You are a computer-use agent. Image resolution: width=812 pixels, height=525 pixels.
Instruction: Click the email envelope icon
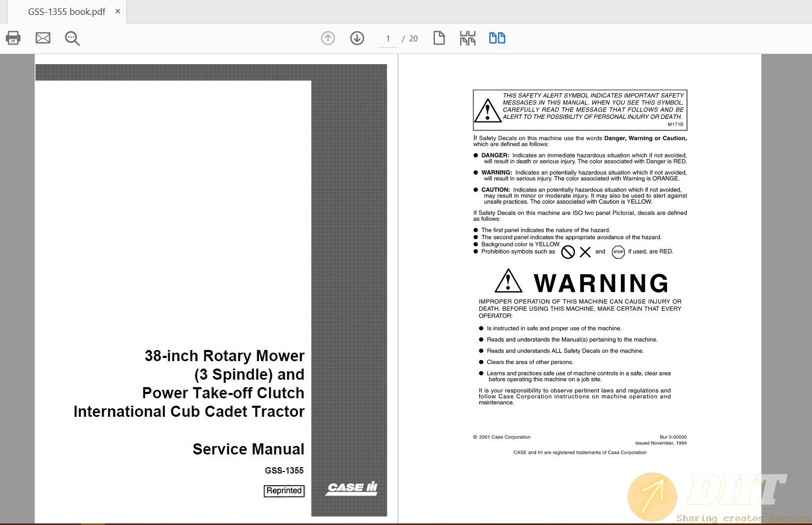click(x=43, y=38)
